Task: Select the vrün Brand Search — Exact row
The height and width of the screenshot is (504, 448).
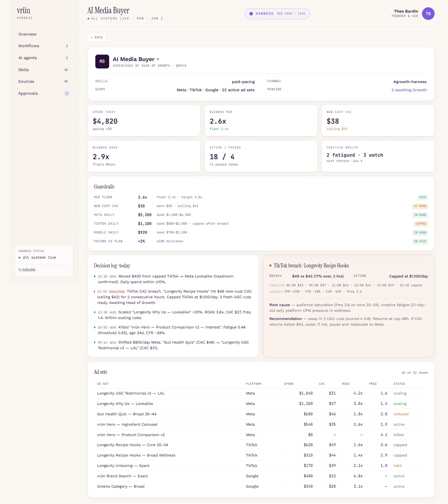Action: [x=261, y=476]
